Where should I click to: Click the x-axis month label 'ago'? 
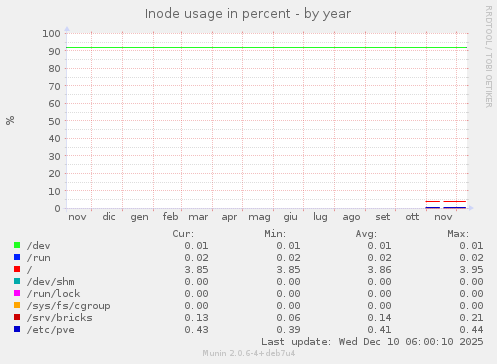351,217
